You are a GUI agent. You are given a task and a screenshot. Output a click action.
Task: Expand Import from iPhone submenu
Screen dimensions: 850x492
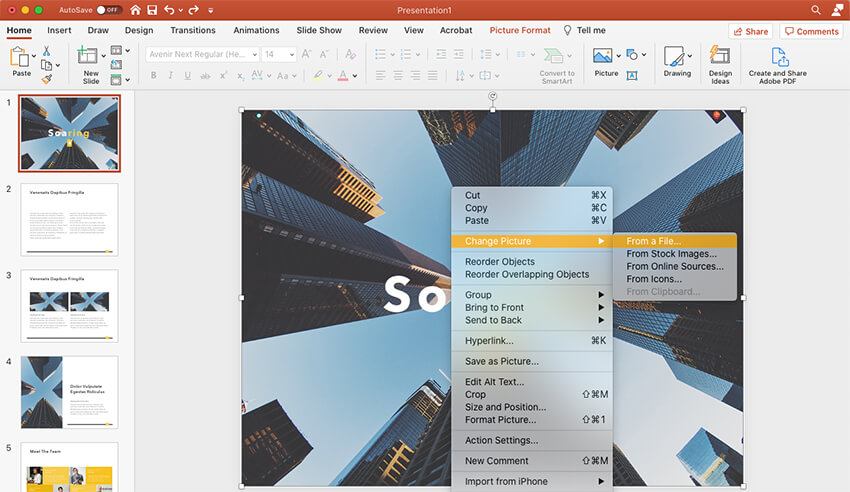pyautogui.click(x=601, y=481)
